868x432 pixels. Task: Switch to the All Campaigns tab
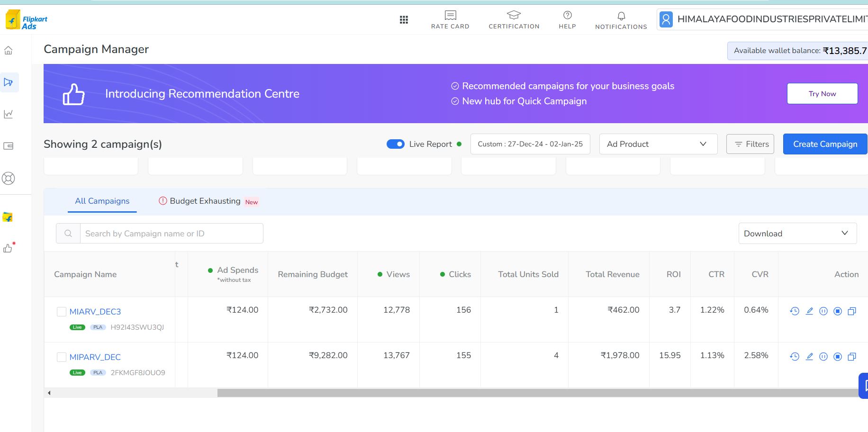[x=102, y=201]
